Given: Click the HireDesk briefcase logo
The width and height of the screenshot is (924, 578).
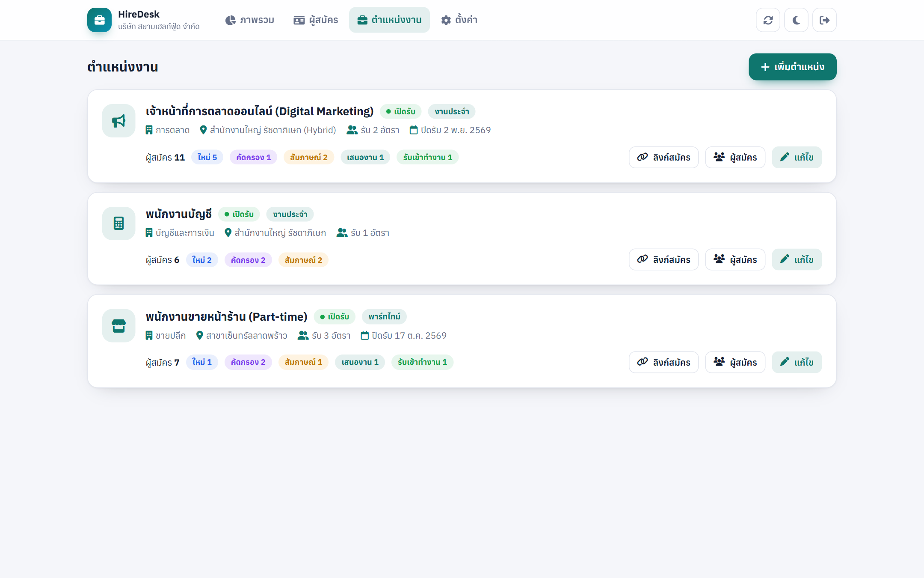Looking at the screenshot, I should 99,20.
